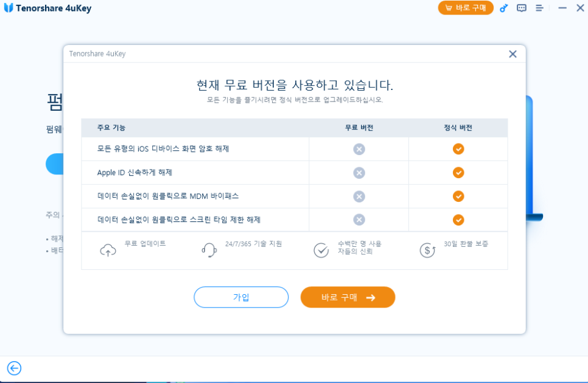Click the 24/7/365 기술 지원 label
This screenshot has width=588, height=383.
coord(253,244)
